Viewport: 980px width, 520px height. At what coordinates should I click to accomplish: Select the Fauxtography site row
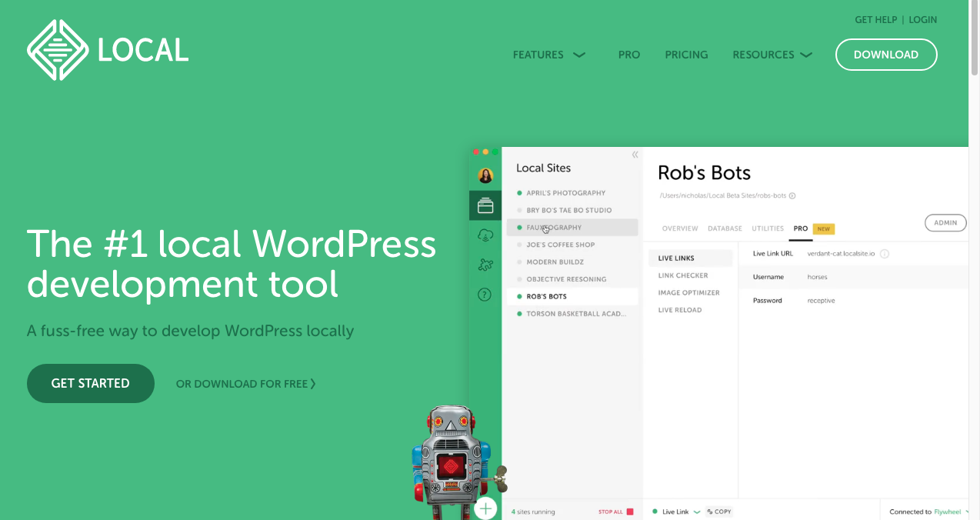[572, 228]
